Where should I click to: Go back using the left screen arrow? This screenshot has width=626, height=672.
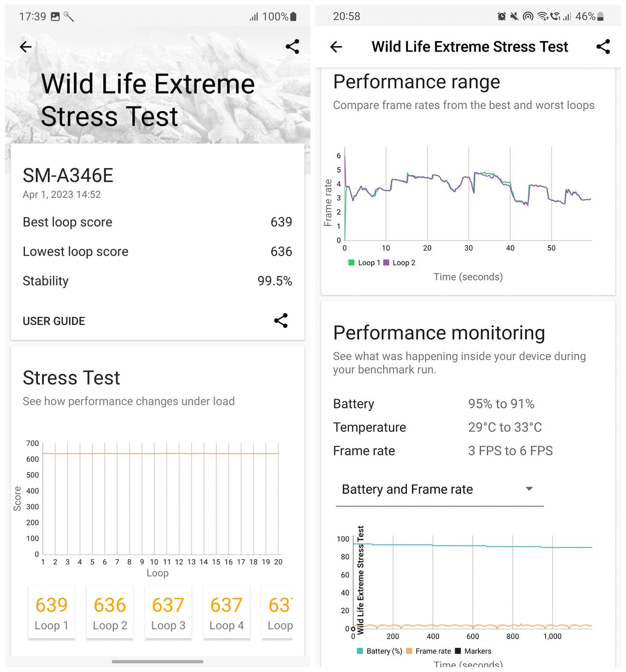[x=26, y=47]
